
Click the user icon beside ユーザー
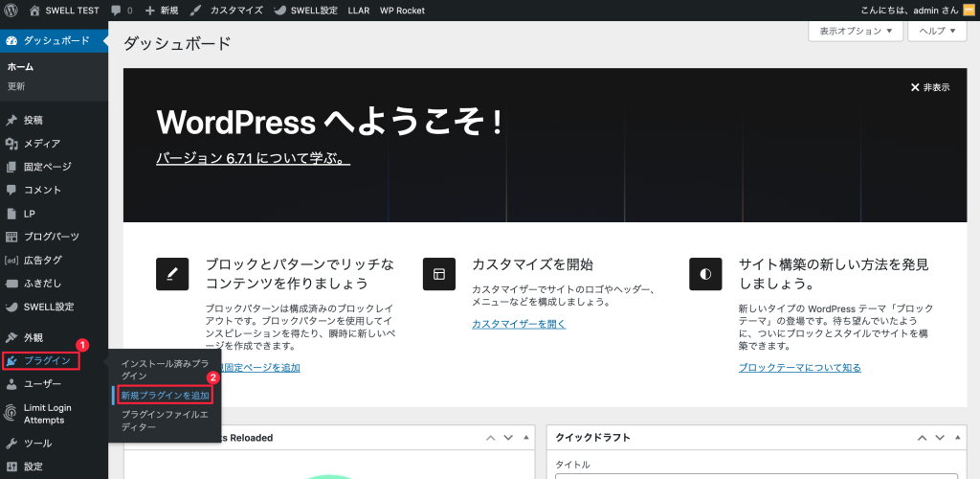point(11,384)
